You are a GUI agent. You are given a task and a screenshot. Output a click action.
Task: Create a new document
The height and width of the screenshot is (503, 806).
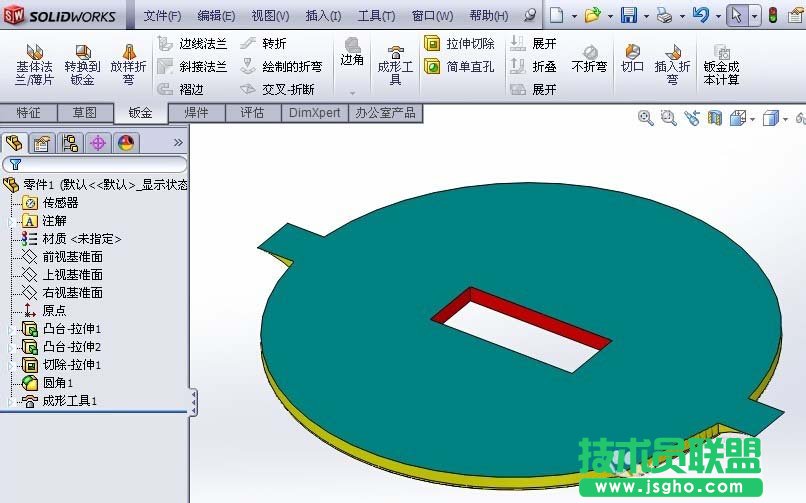pos(557,15)
